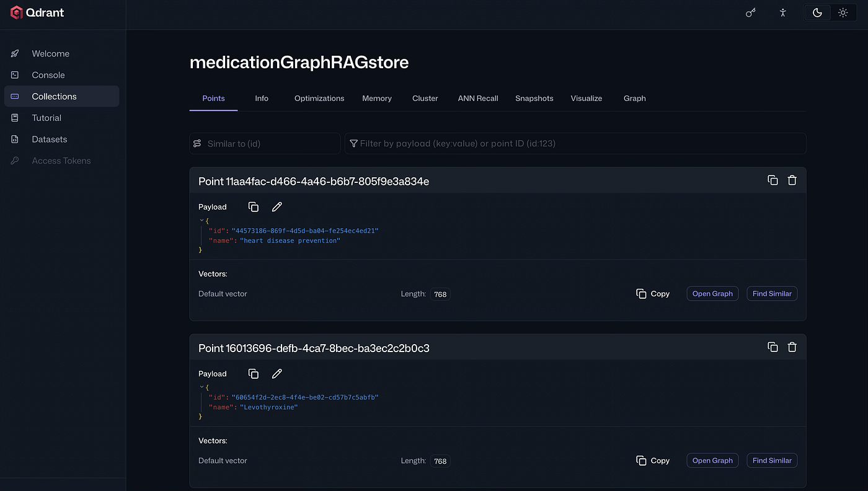Switch to the Memory tab
Image resolution: width=868 pixels, height=491 pixels.
click(377, 98)
